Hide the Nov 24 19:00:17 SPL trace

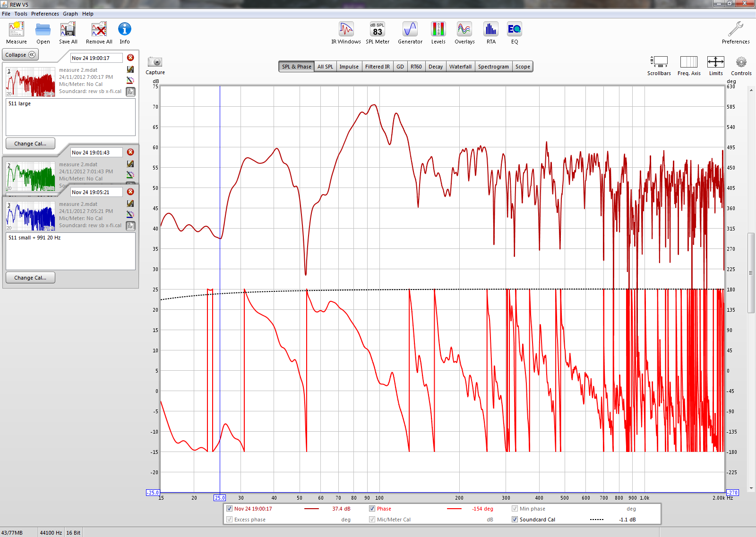click(x=230, y=509)
